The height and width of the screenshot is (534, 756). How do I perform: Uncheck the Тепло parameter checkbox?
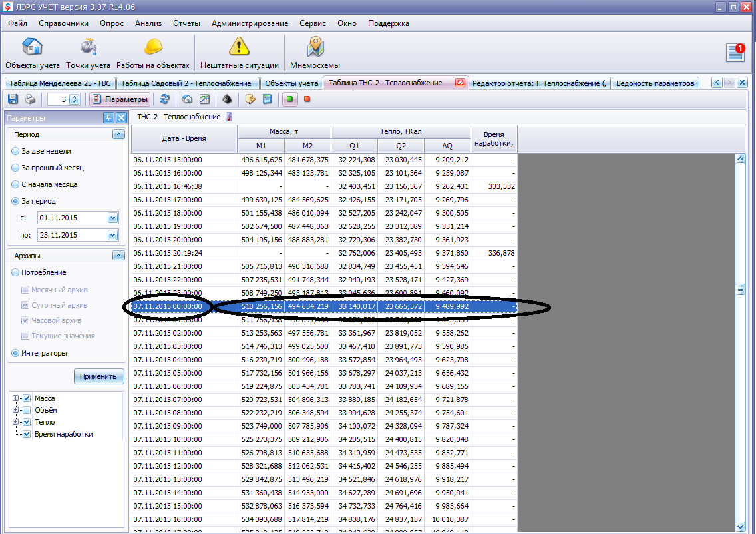27,422
